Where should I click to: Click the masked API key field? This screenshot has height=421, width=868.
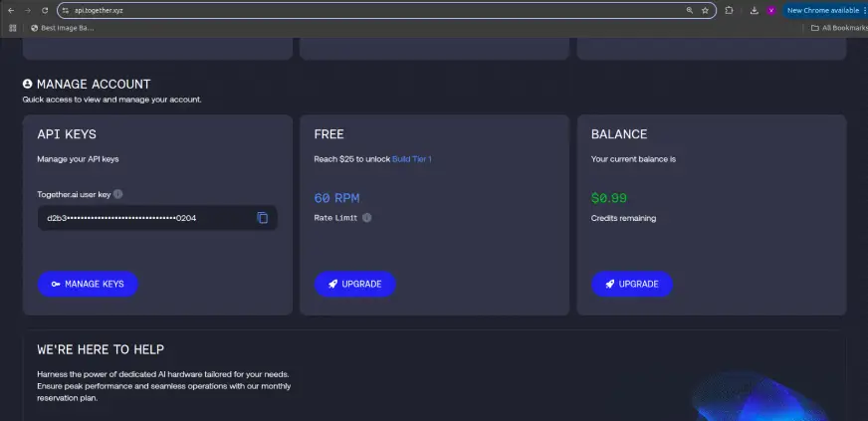pos(157,218)
